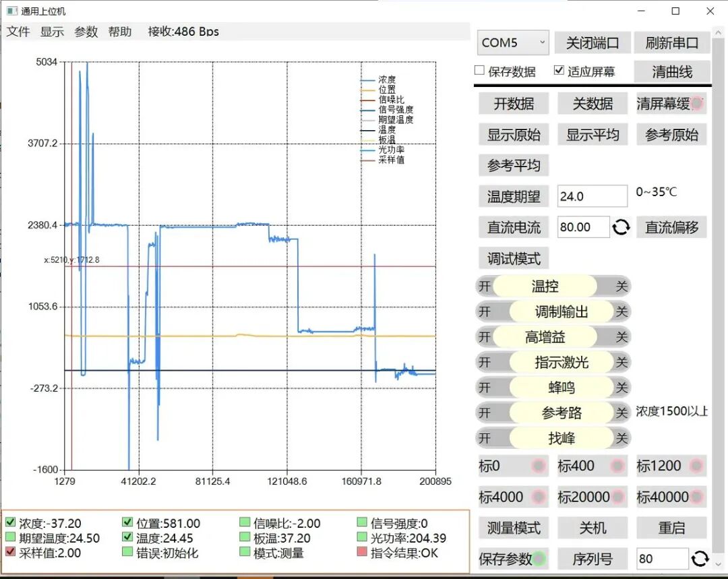
Task: Click the 错误:初始化 status indicator box
Action: (127, 553)
